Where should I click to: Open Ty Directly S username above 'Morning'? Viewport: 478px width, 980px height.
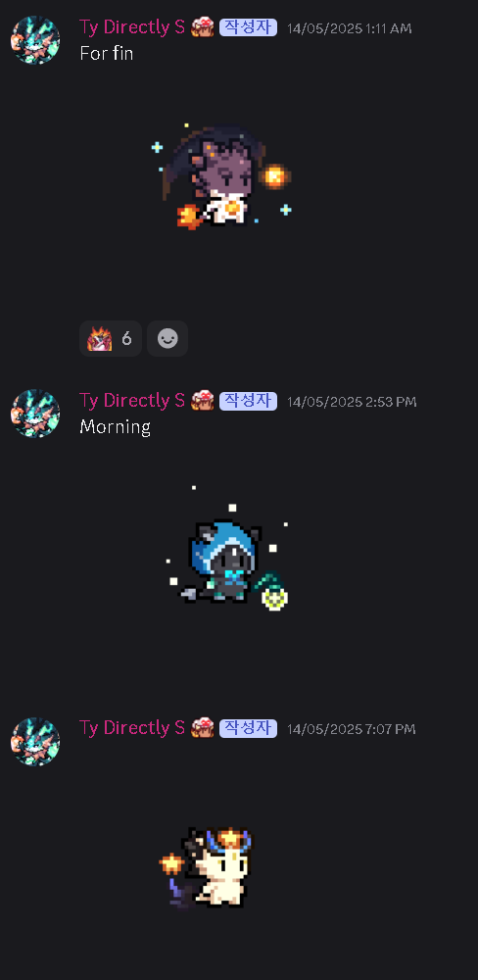click(132, 400)
